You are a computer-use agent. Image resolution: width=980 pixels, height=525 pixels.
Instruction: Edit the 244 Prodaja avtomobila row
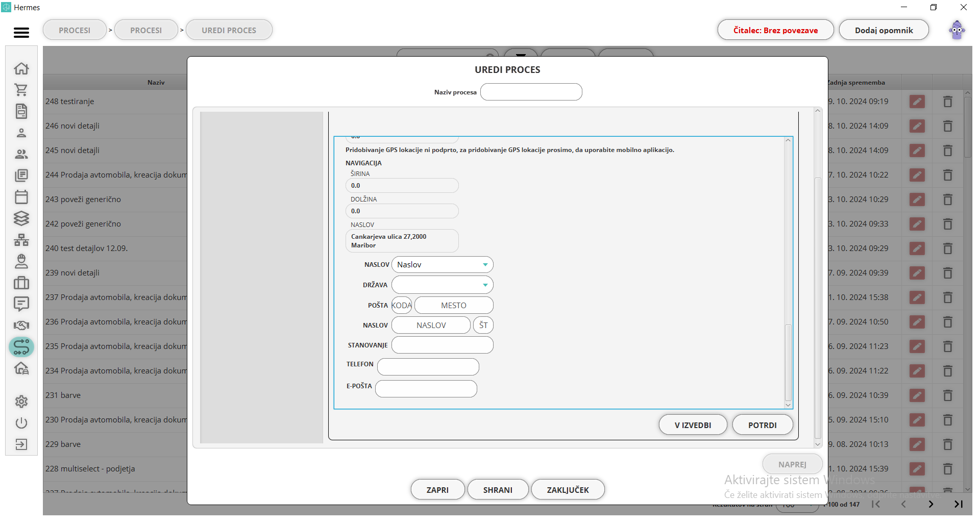[x=917, y=175]
